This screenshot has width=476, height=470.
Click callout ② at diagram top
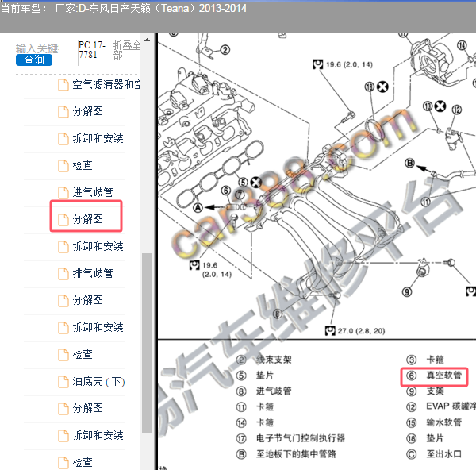tap(225, 50)
